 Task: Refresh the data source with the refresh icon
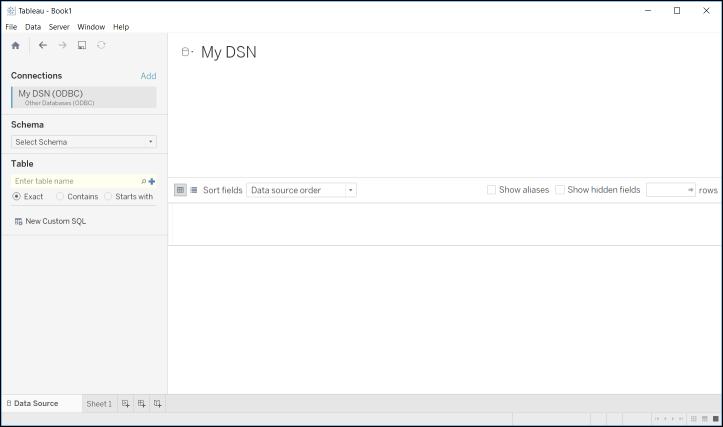[101, 45]
